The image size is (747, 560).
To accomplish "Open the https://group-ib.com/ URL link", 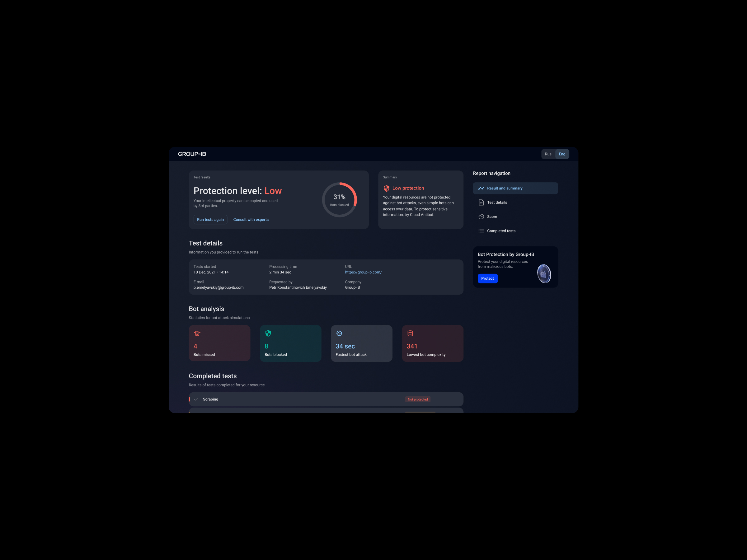I will [363, 272].
